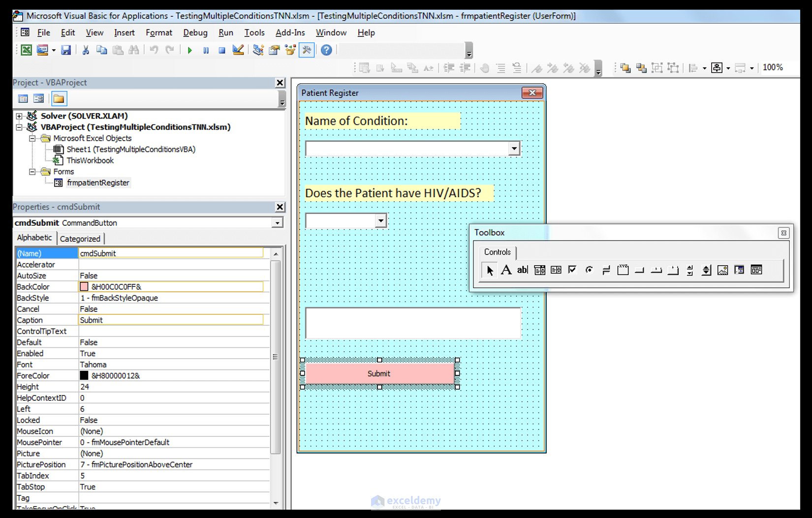Open the cmdSubmit object selector dropdown

pyautogui.click(x=278, y=223)
